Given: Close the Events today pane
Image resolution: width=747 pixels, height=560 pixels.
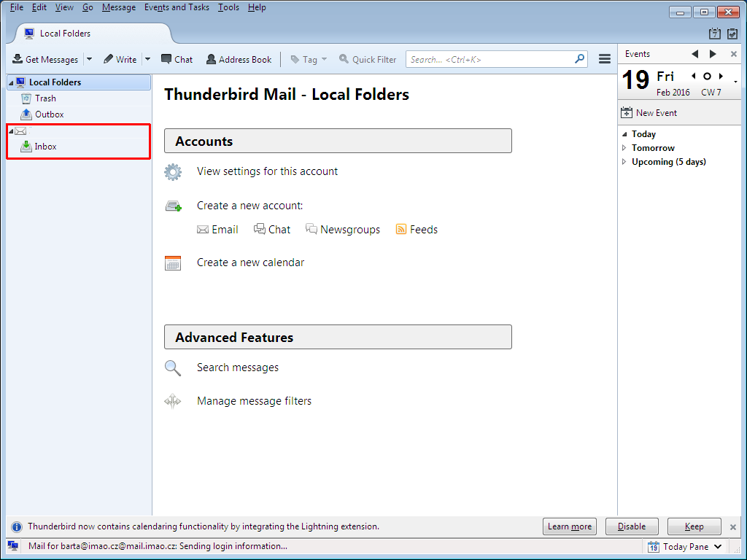Looking at the screenshot, I should click(x=734, y=54).
